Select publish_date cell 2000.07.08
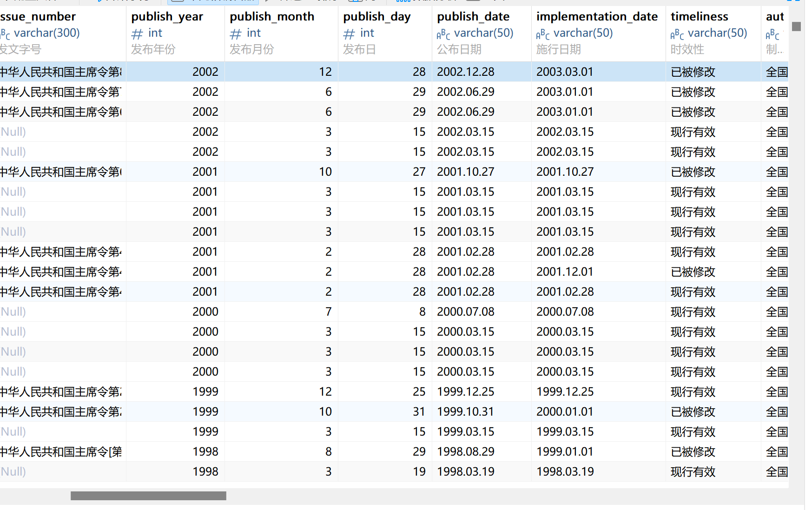 [x=482, y=311]
